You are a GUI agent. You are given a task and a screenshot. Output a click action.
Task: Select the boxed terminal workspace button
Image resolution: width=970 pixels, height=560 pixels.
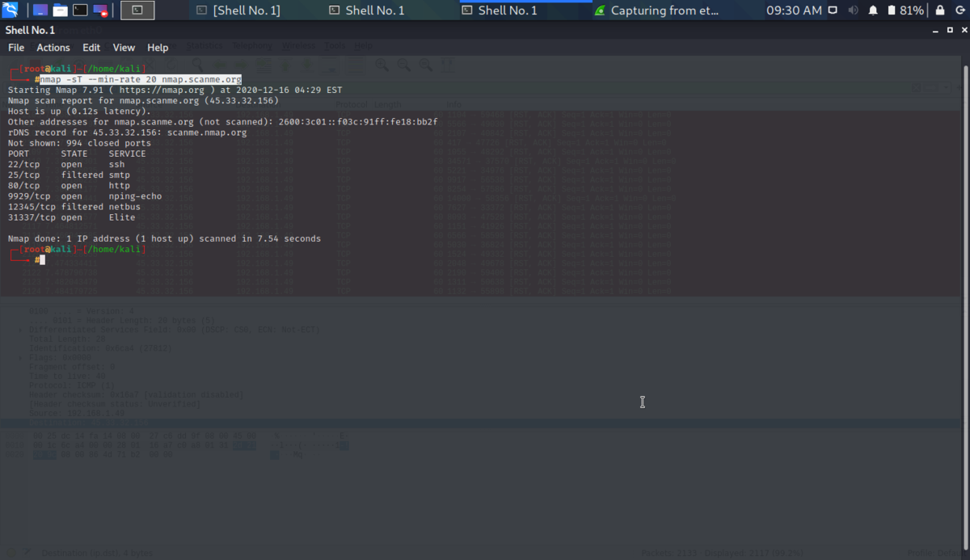tap(137, 11)
